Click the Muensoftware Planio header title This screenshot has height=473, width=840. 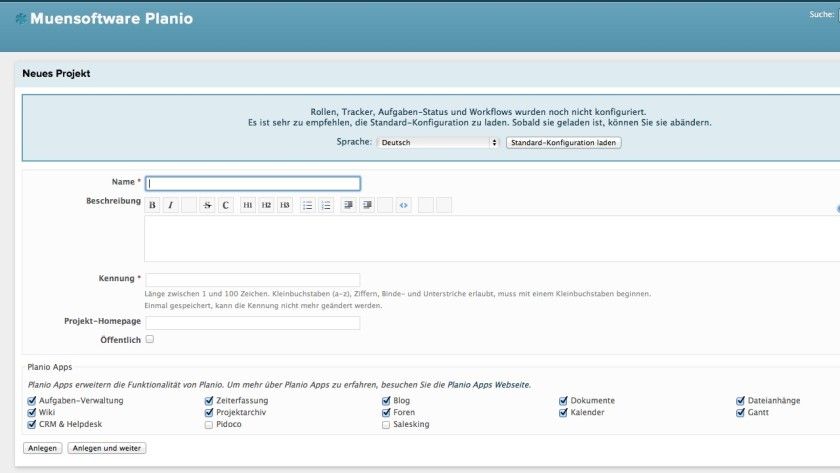[111, 19]
